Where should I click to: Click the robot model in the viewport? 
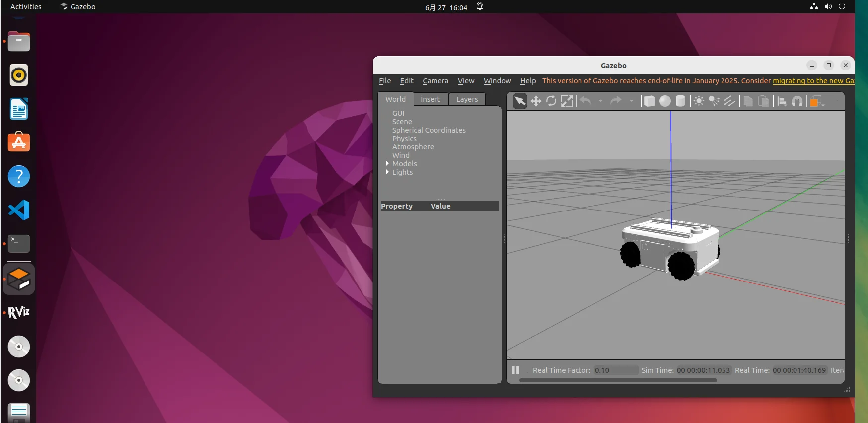(x=670, y=248)
